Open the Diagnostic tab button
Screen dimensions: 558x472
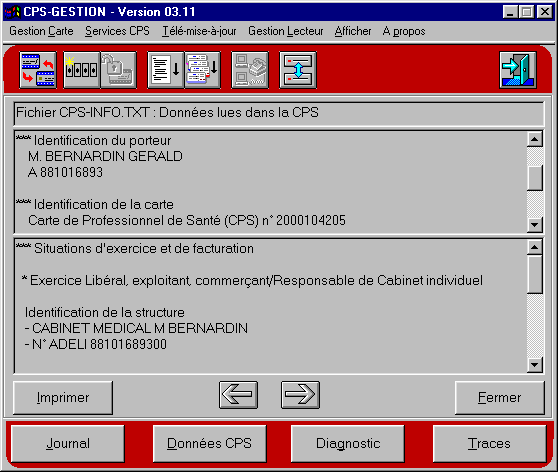point(348,444)
